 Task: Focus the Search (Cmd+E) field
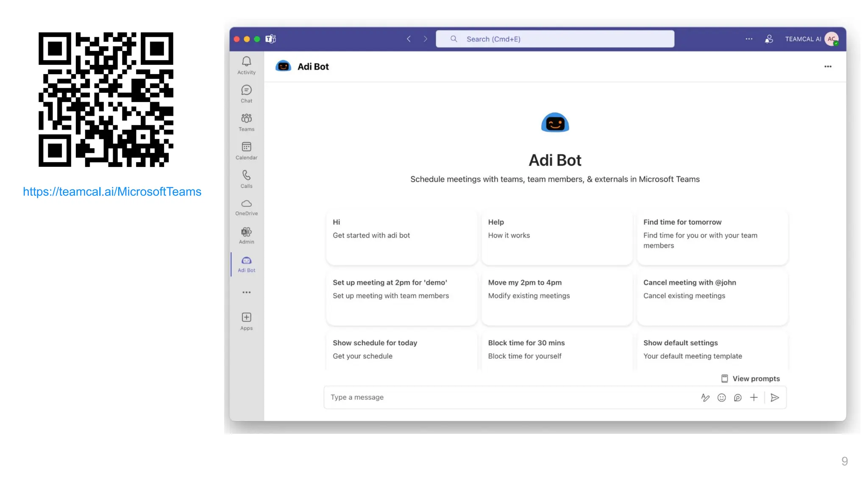pos(555,39)
